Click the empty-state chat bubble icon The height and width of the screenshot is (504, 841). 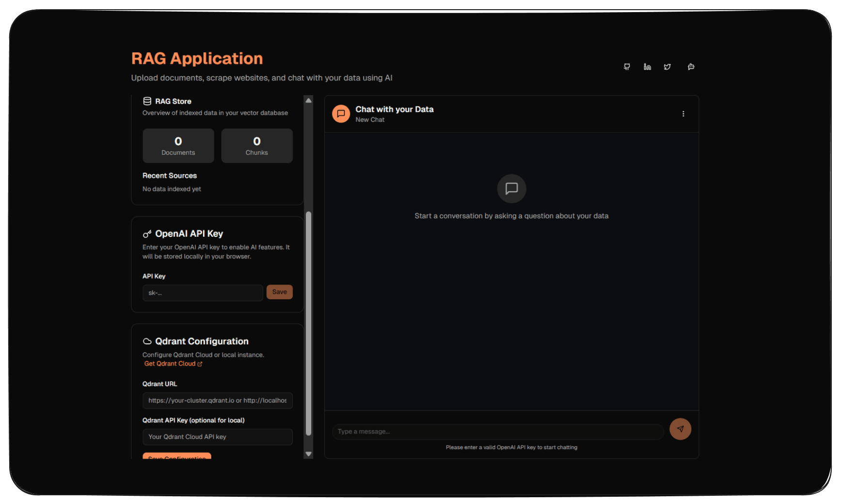[511, 188]
